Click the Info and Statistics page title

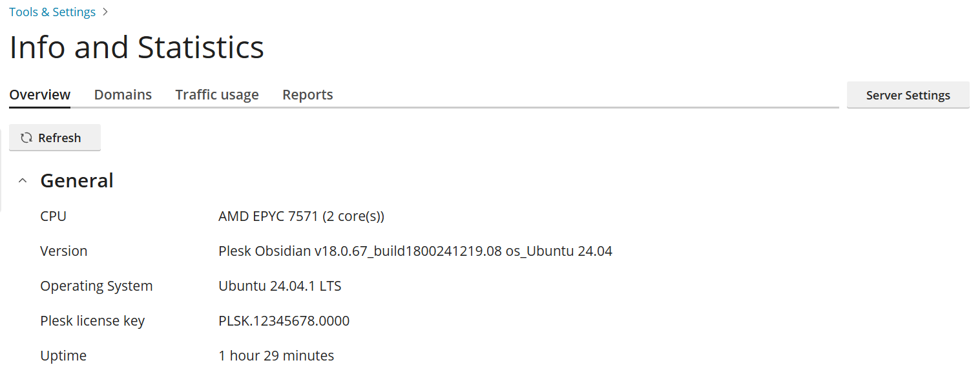tap(137, 47)
